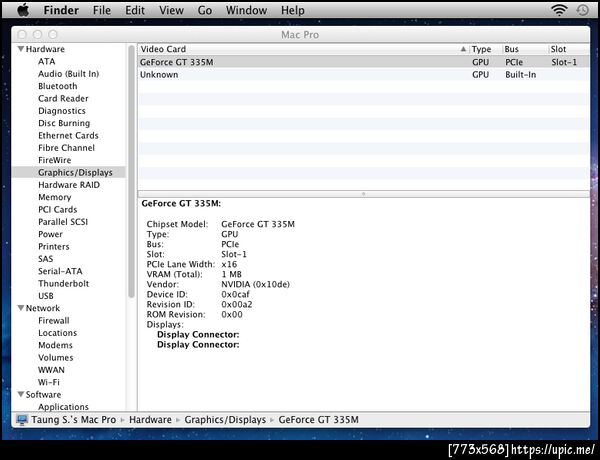The image size is (600, 460).
Task: Select Power in the sidebar
Action: (50, 234)
